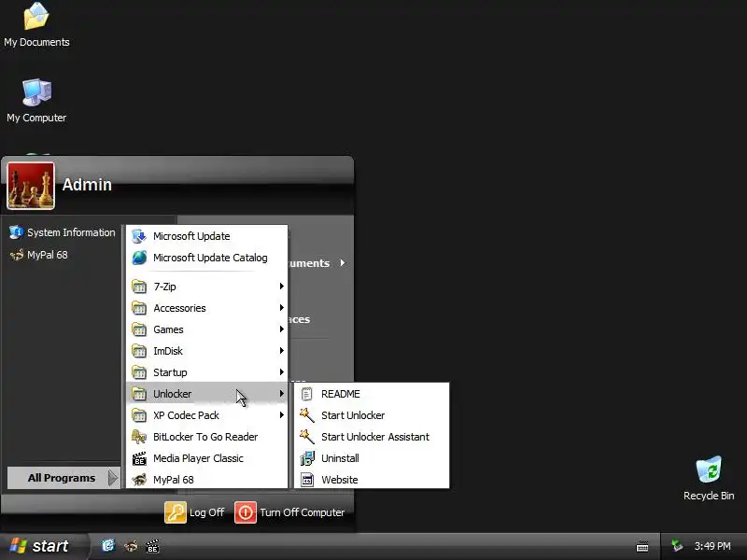Select the My Computer desktop icon
Image resolution: width=747 pixels, height=560 pixels.
36,101
